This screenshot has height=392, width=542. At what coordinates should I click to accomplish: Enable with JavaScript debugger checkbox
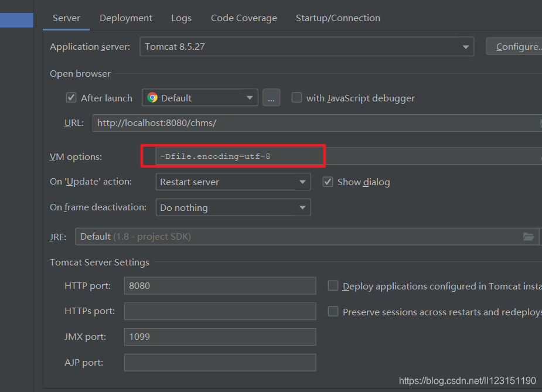(x=296, y=97)
